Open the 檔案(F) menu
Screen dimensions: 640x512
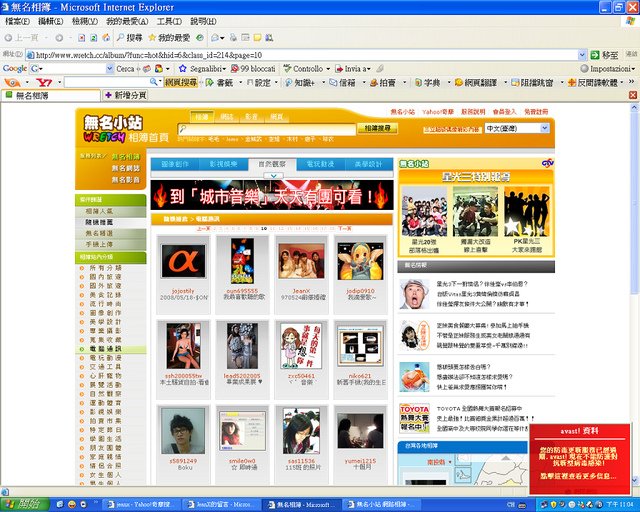(x=18, y=21)
